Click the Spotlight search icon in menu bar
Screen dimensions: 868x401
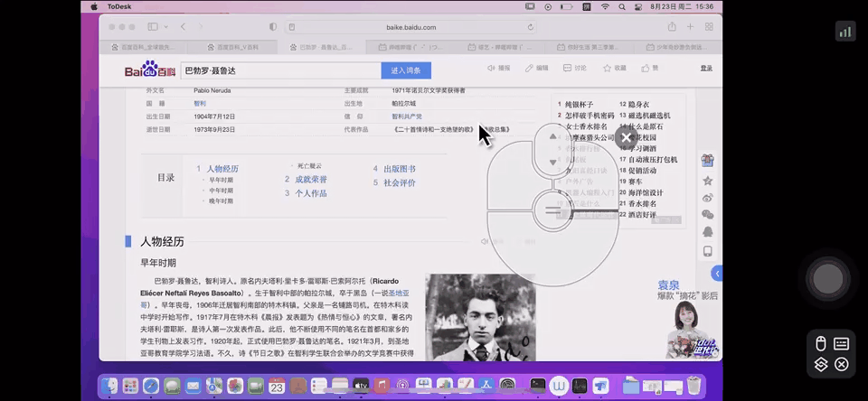(x=622, y=6)
